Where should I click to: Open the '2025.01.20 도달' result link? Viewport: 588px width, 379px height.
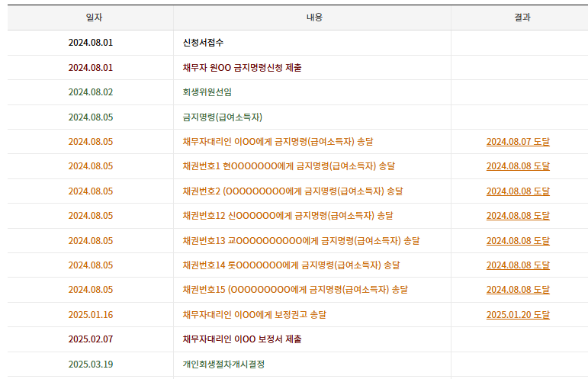pos(518,314)
